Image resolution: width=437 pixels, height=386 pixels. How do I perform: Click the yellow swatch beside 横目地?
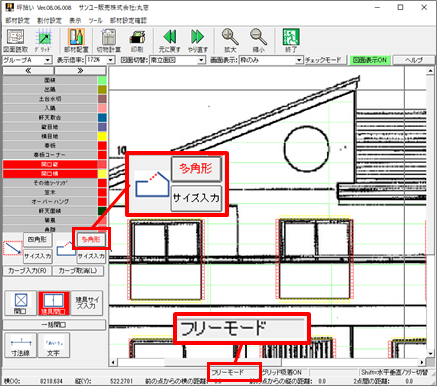coord(102,136)
